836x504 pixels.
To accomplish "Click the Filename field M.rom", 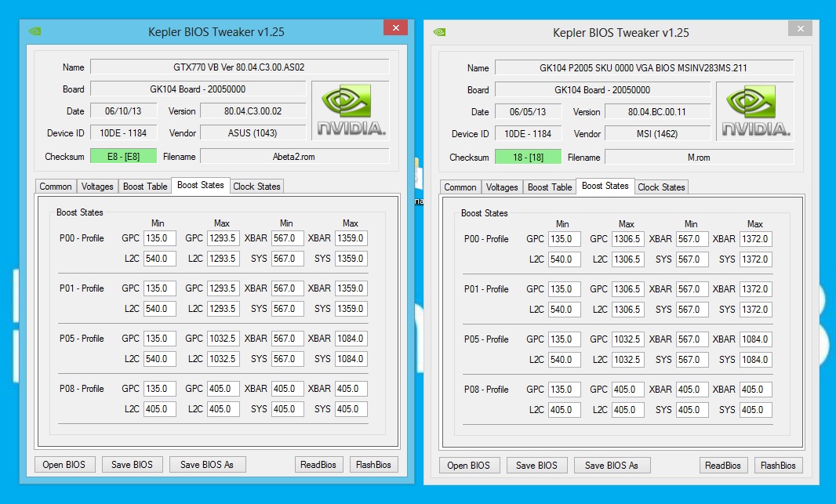I will tap(699, 158).
